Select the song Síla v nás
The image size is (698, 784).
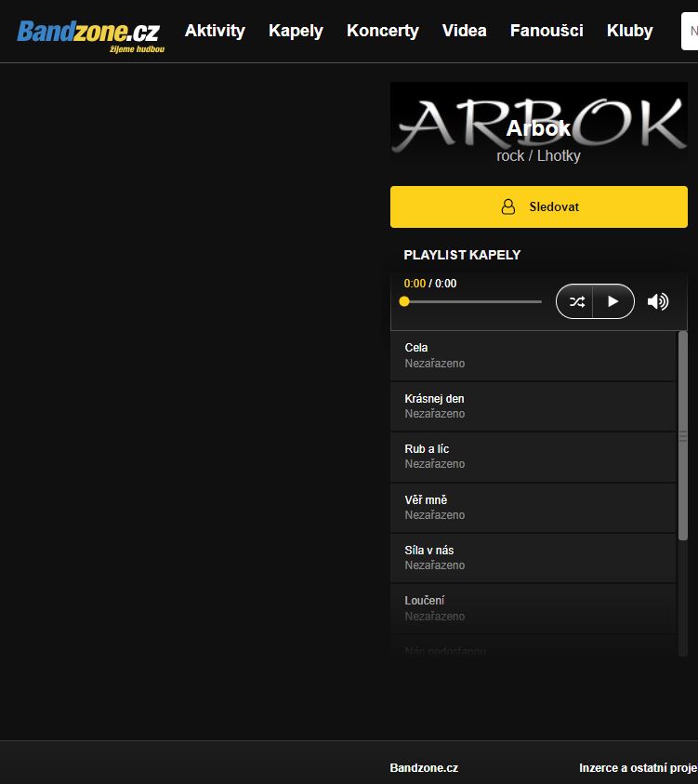(533, 558)
